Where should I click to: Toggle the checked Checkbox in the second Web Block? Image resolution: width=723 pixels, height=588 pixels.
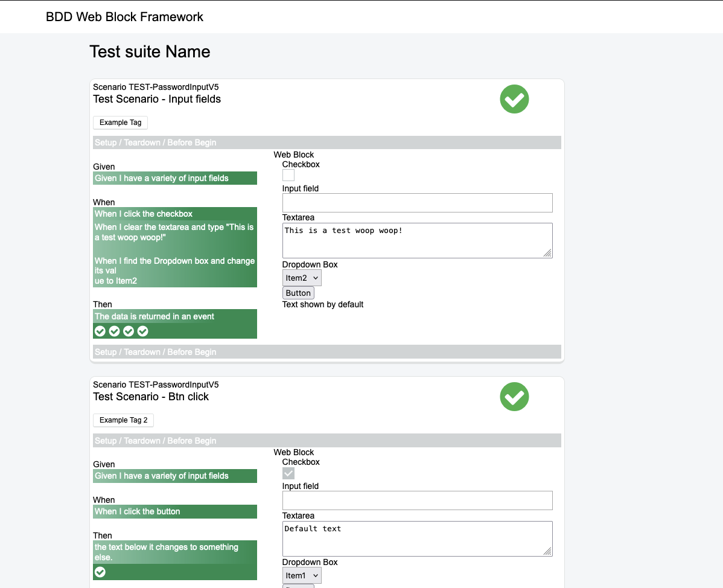288,473
